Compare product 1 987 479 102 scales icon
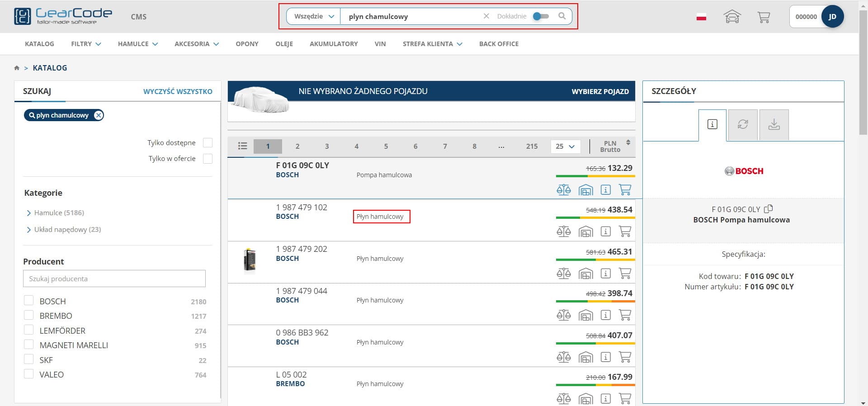Image resolution: width=868 pixels, height=406 pixels. click(564, 231)
